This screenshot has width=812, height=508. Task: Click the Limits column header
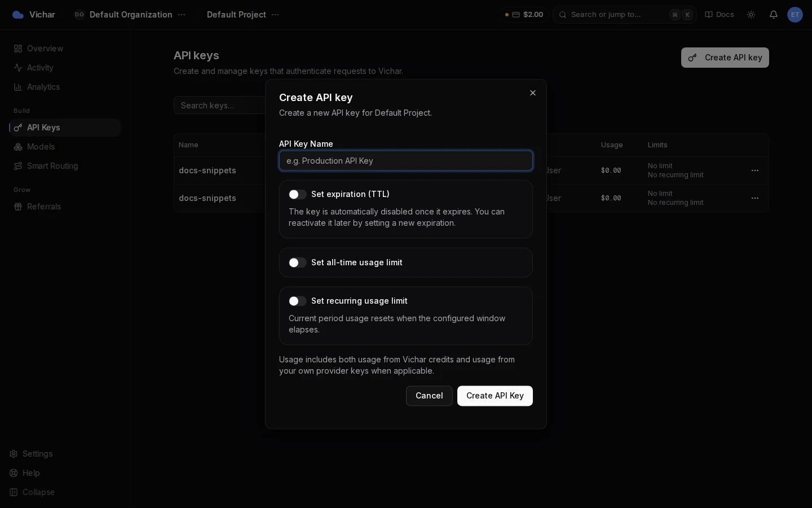[657, 145]
